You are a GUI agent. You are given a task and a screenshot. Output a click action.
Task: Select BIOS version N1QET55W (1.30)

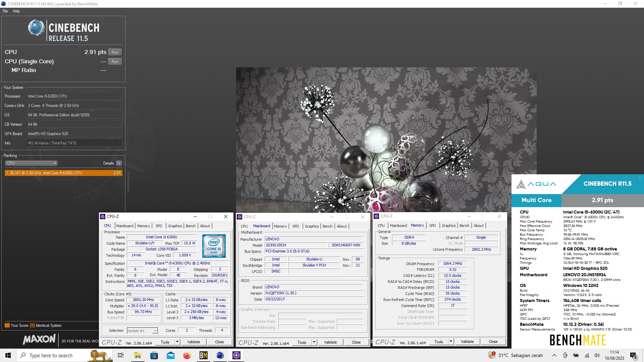tap(314, 293)
